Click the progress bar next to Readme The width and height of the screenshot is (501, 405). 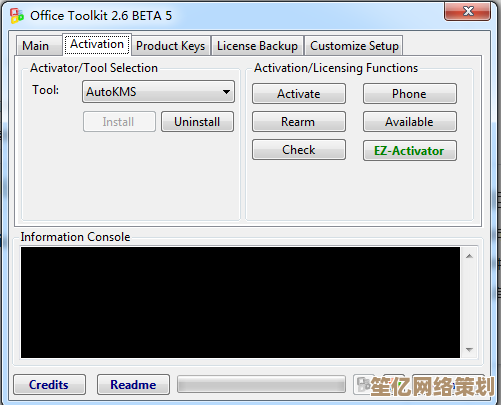coord(261,384)
